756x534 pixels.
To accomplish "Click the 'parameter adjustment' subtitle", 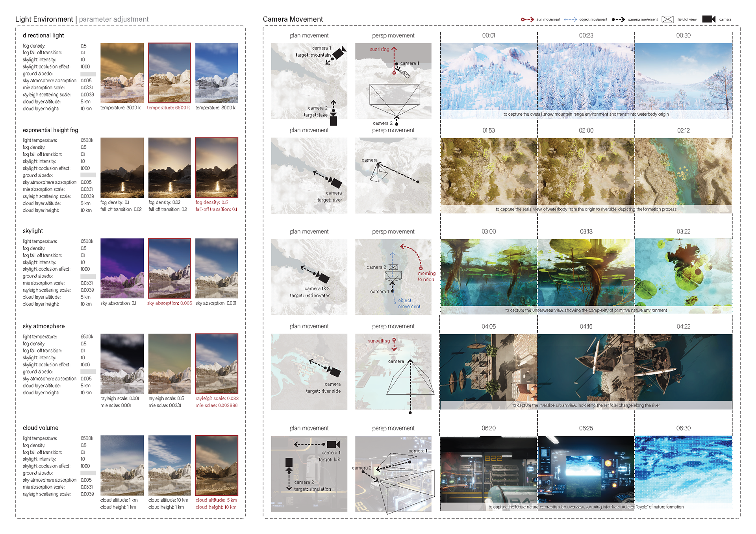I will tap(114, 19).
